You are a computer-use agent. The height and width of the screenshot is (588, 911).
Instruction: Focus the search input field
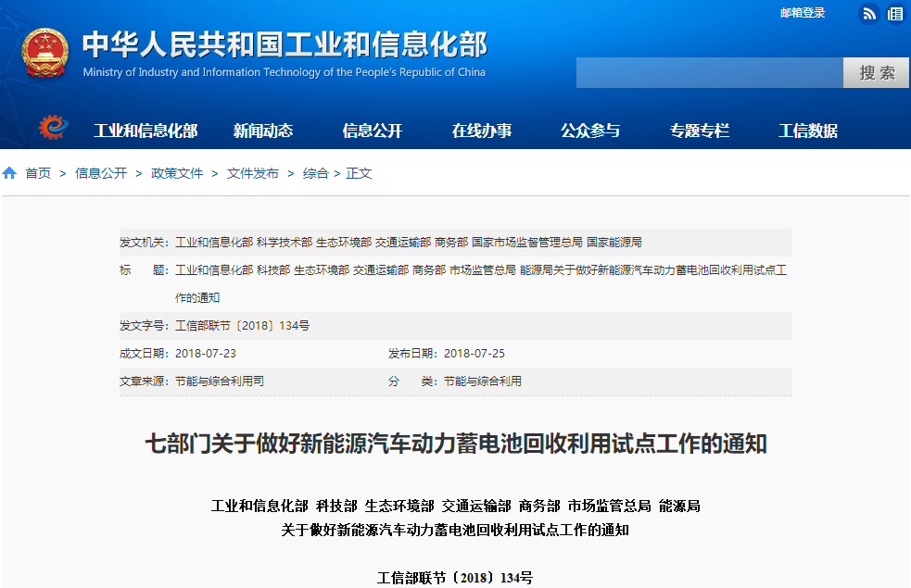click(709, 73)
